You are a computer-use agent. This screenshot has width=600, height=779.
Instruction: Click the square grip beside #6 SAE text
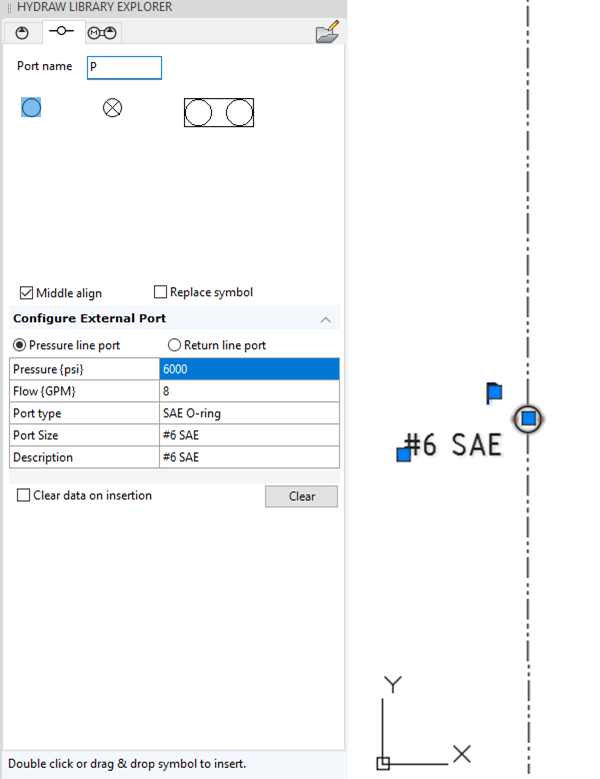click(403, 455)
